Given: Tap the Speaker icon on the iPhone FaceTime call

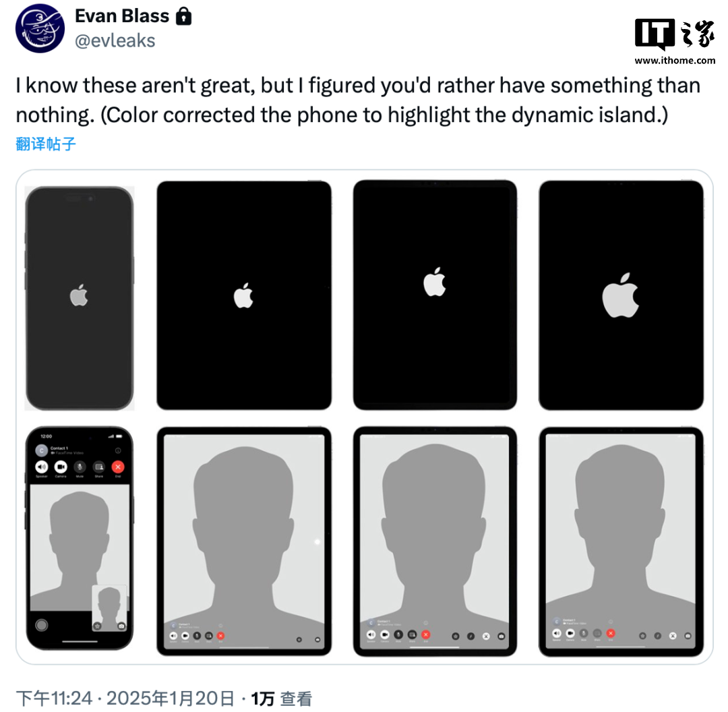Looking at the screenshot, I should tap(42, 467).
